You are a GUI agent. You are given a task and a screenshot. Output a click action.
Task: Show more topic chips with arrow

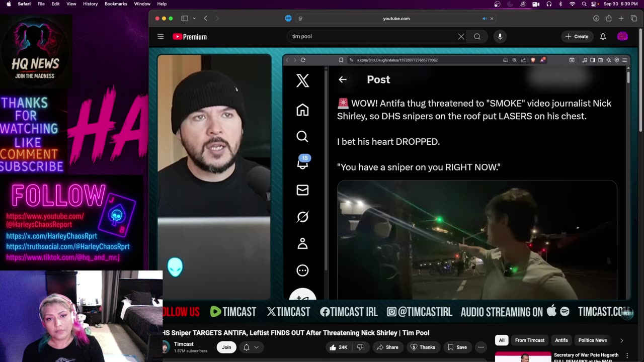[621, 340]
